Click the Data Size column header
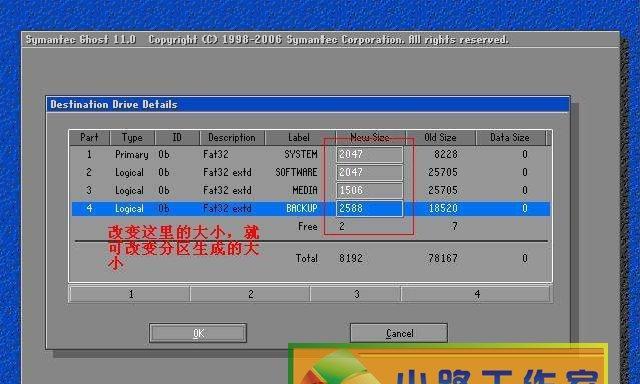This screenshot has height=384, width=640. (x=510, y=138)
